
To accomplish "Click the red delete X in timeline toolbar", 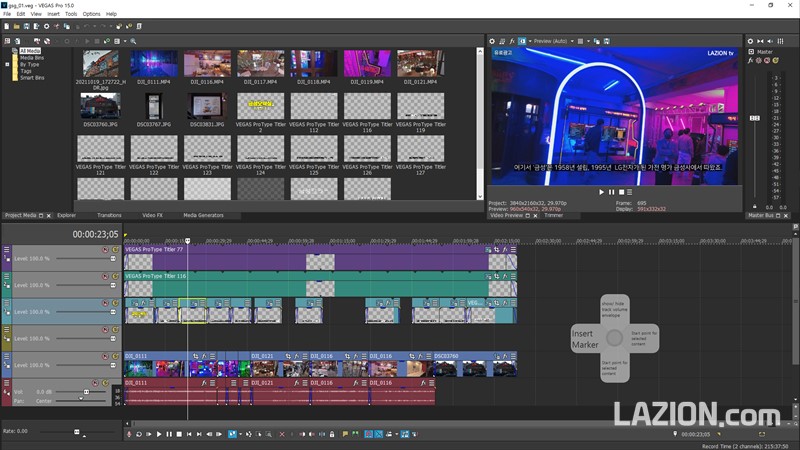I will (282, 434).
